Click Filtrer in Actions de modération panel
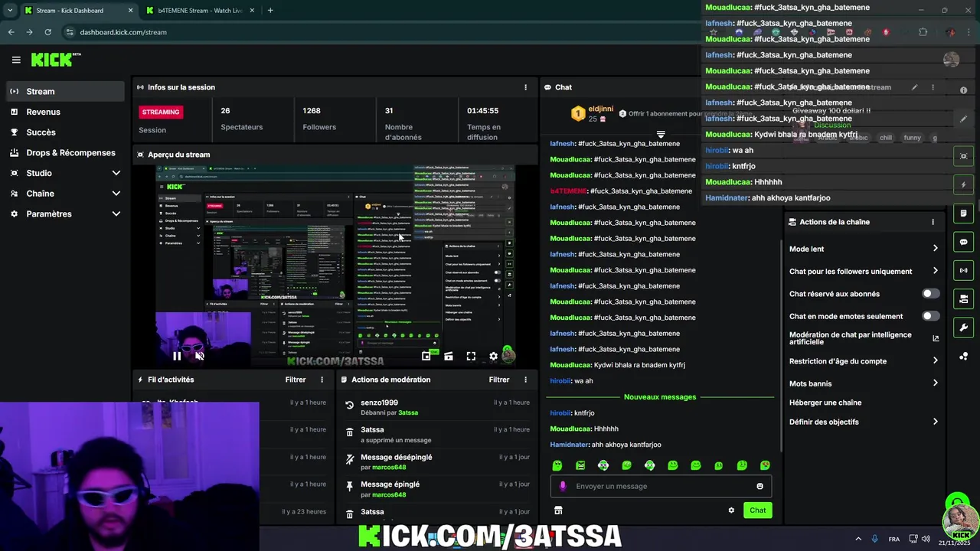The height and width of the screenshot is (551, 980). pyautogui.click(x=499, y=380)
